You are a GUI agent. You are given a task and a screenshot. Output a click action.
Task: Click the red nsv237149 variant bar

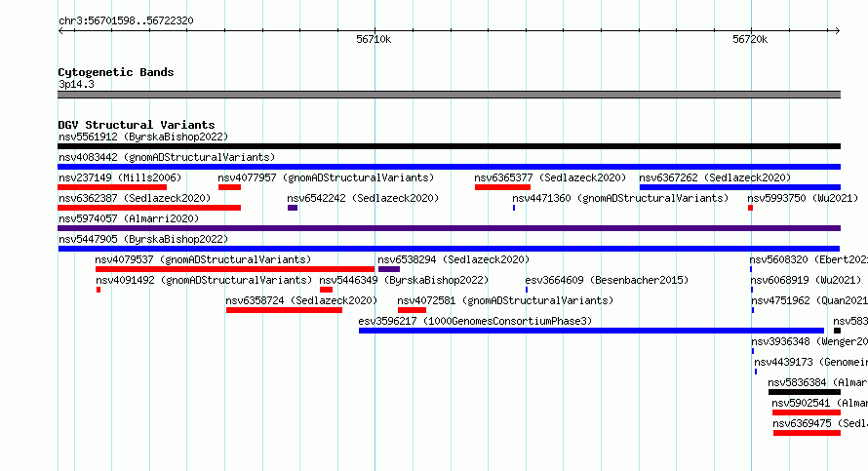click(112, 187)
